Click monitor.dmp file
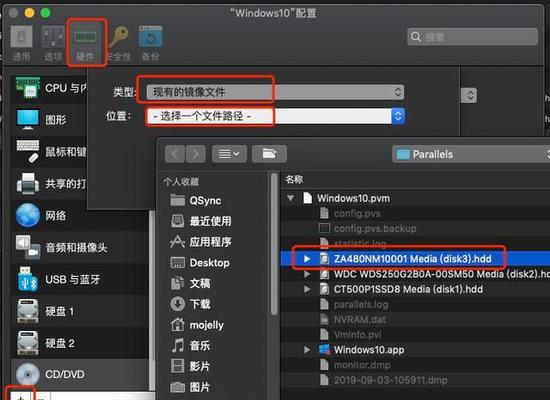This screenshot has width=550, height=400. (x=415, y=365)
